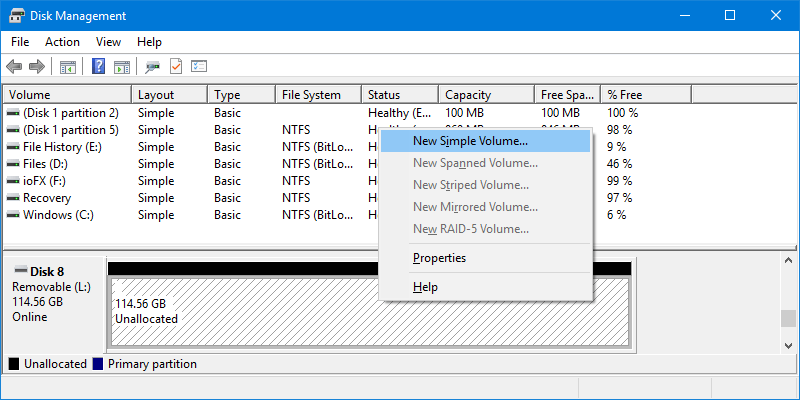This screenshot has width=800, height=400.
Task: Select Properties in the context menu
Action: [439, 258]
